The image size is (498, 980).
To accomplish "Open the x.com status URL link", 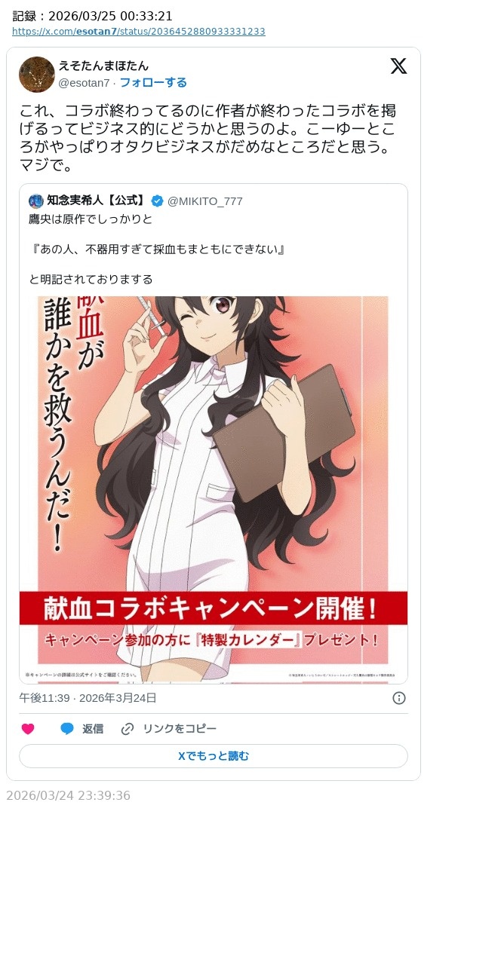I will (x=139, y=32).
